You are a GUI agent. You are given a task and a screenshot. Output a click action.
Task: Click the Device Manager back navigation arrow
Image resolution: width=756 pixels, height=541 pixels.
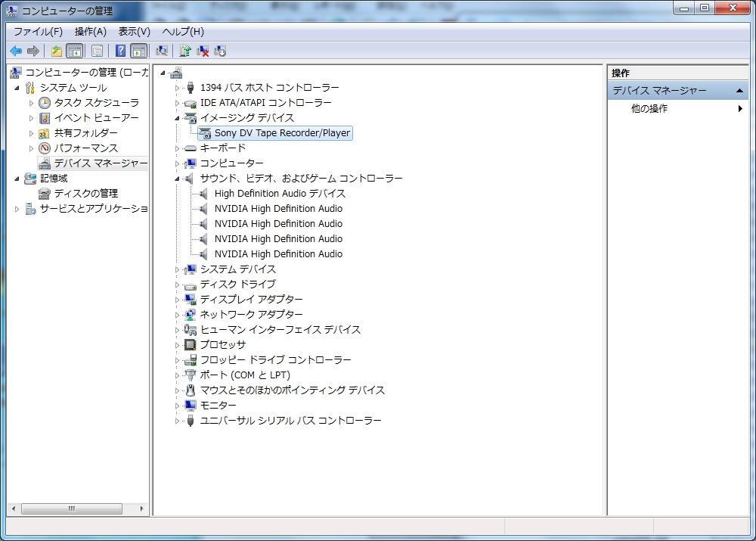click(16, 51)
